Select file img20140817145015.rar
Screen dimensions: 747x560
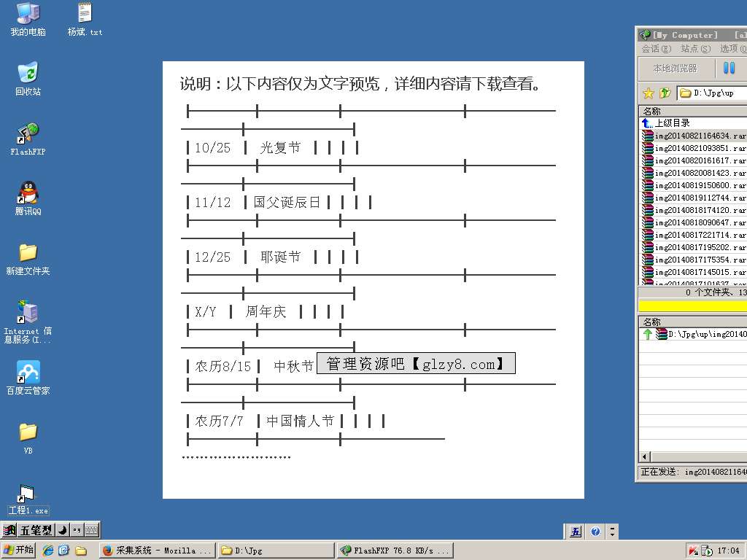[x=694, y=272]
